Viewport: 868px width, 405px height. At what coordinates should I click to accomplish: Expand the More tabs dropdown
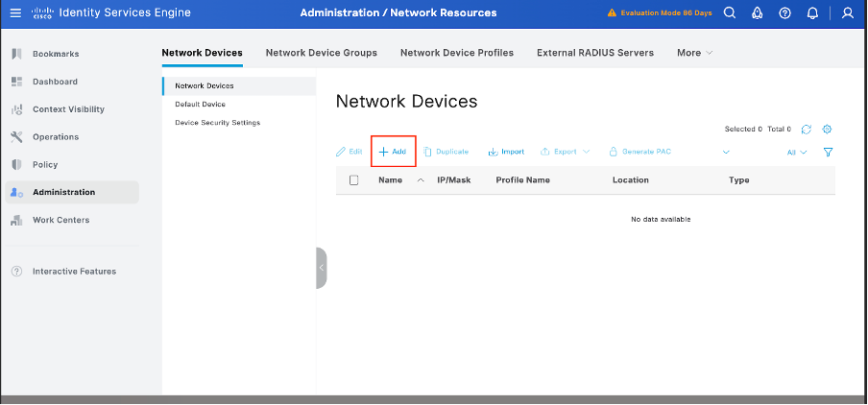click(x=695, y=53)
